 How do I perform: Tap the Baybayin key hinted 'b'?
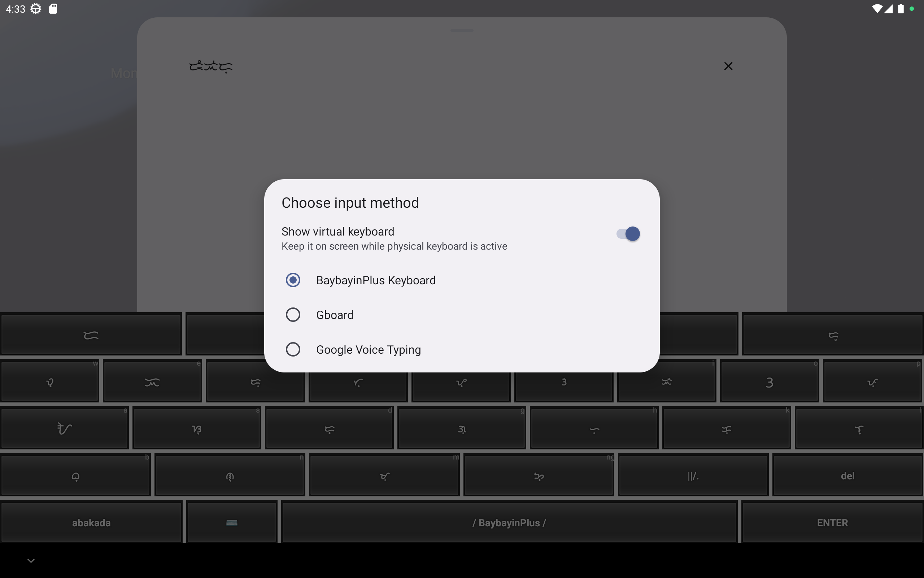[x=75, y=475]
